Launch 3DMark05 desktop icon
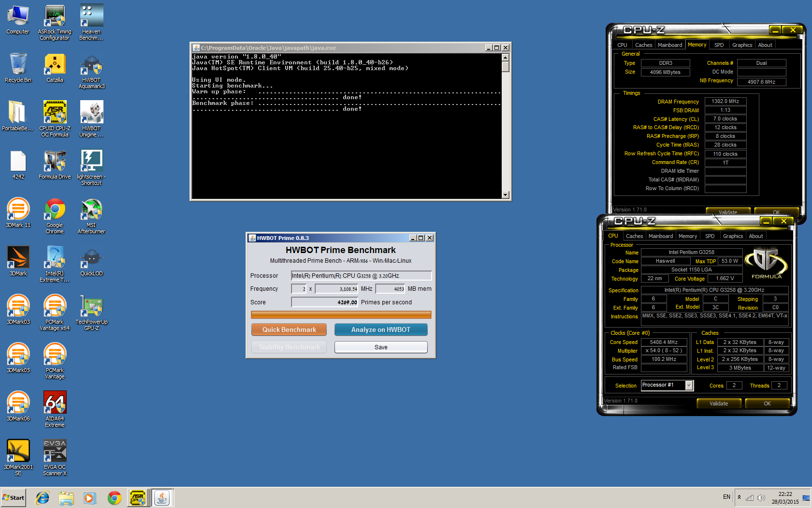Image resolution: width=812 pixels, height=508 pixels. (18, 358)
